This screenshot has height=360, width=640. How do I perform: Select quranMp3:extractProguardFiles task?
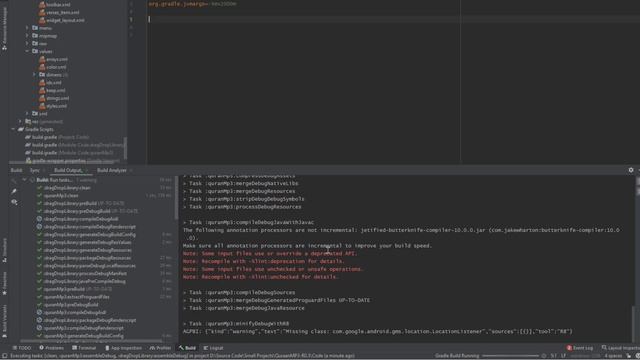click(x=76, y=297)
